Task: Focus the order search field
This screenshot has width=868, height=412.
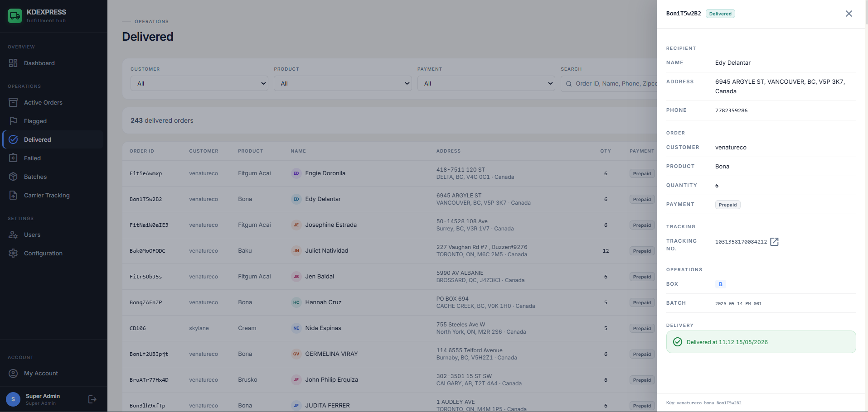Action: pyautogui.click(x=609, y=83)
